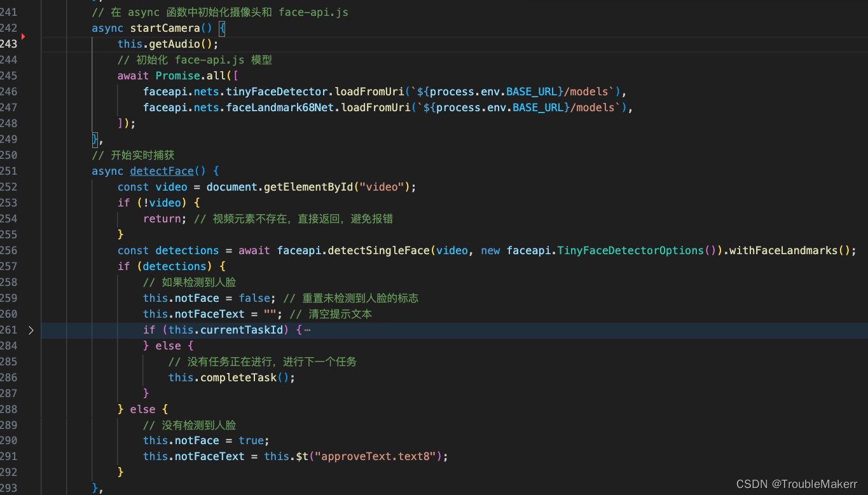Screen dimensions: 868x495
Task: Click withFaceLandmarks method call
Action: pyautogui.click(x=783, y=250)
